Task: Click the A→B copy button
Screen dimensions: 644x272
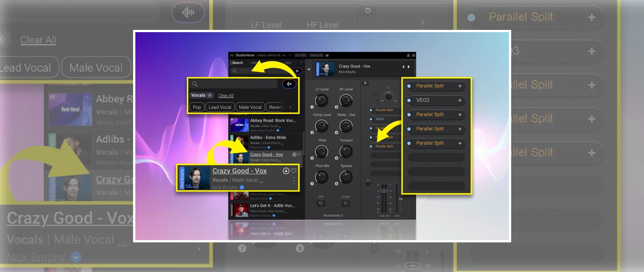Action: tap(300, 55)
